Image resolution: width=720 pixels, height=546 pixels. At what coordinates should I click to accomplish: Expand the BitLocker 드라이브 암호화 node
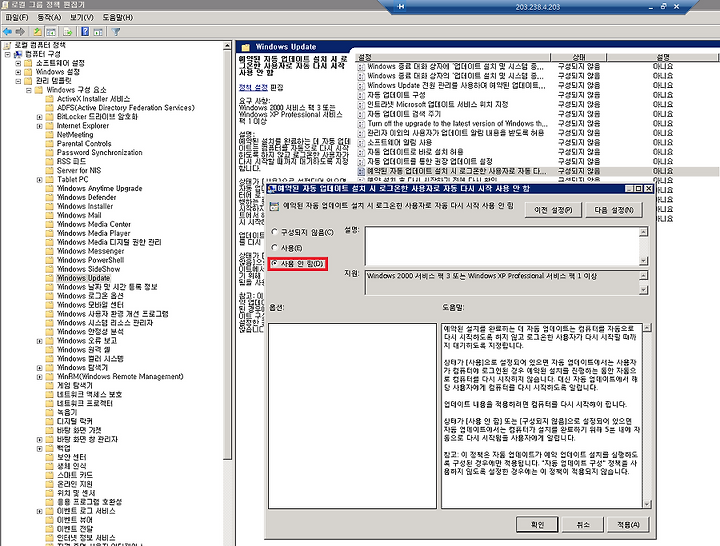(39, 117)
